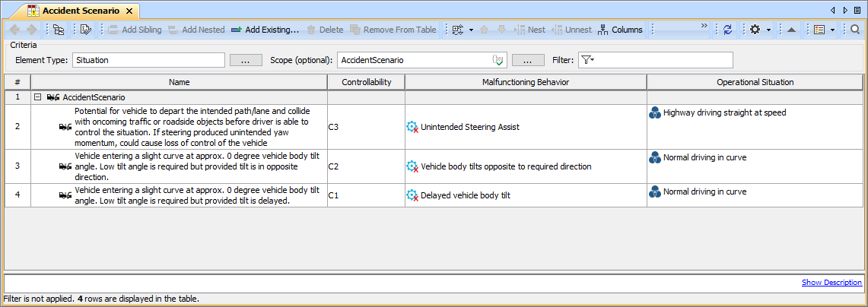This screenshot has width=868, height=307.
Task: Click the Scope browse ellipsis button
Action: 527,60
